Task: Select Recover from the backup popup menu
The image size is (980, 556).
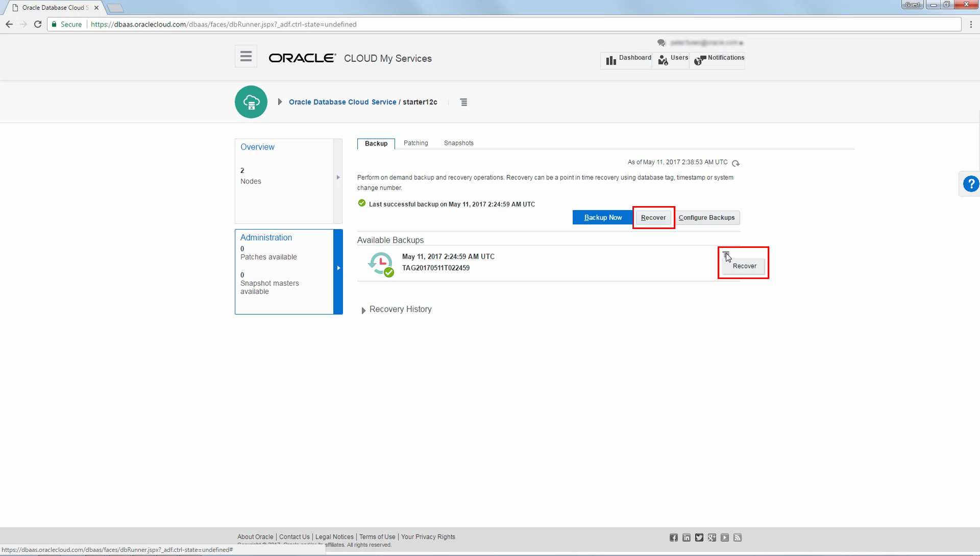Action: coord(744,266)
